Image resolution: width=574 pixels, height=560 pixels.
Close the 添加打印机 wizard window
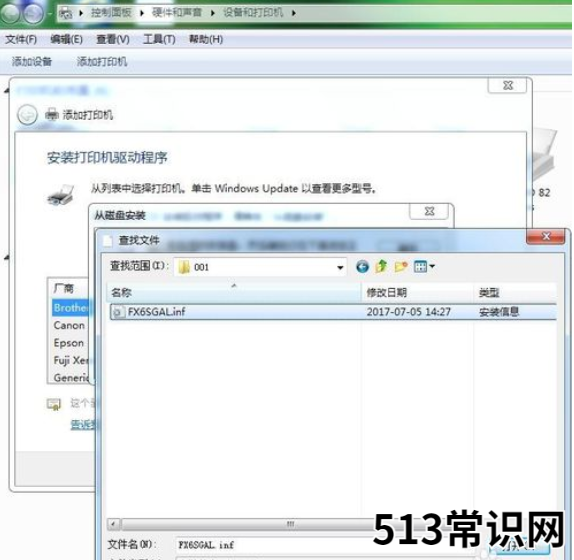pos(507,85)
